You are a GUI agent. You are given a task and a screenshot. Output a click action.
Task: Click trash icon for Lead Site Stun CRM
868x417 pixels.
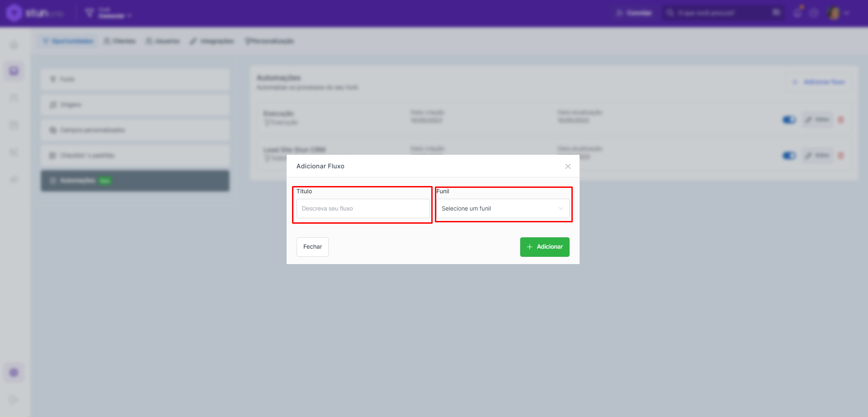[840, 156]
